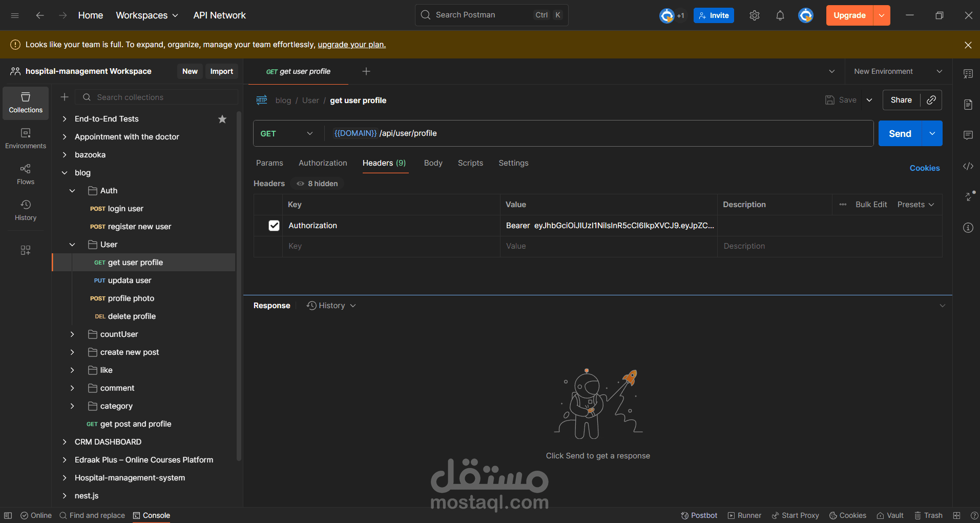Switch to the Settings tab
The width and height of the screenshot is (980, 523).
point(513,163)
